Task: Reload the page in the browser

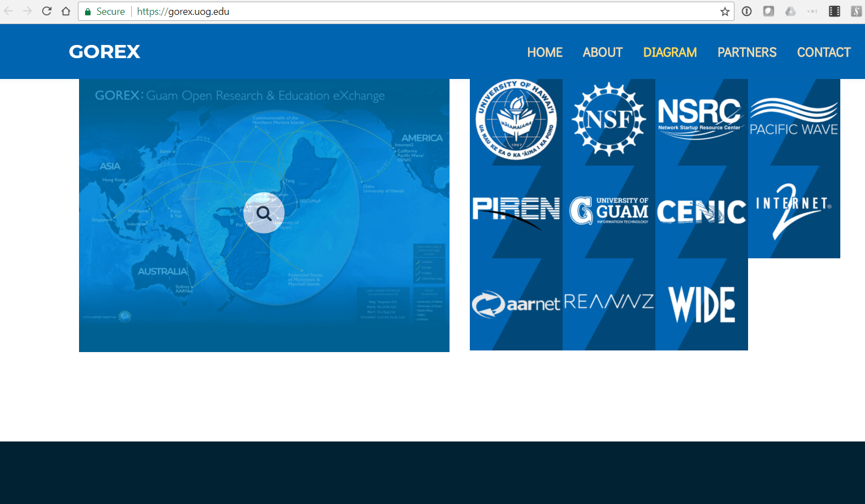Action: pyautogui.click(x=47, y=12)
